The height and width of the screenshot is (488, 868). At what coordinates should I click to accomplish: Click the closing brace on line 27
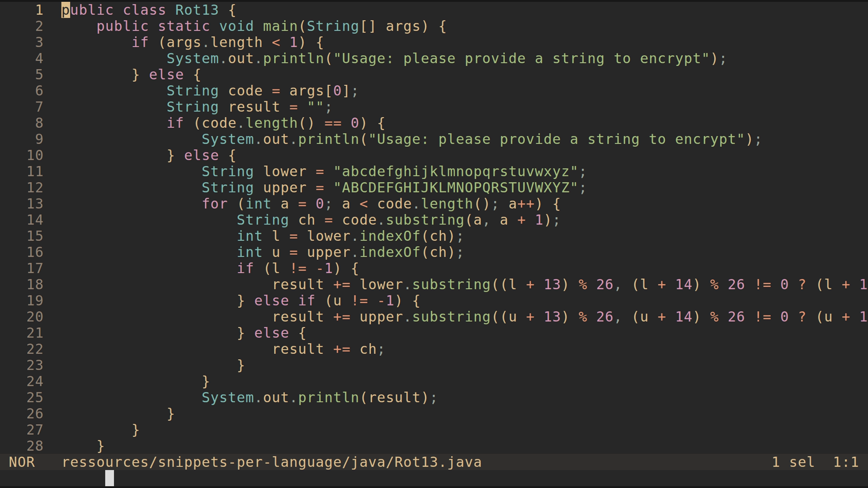(134, 430)
